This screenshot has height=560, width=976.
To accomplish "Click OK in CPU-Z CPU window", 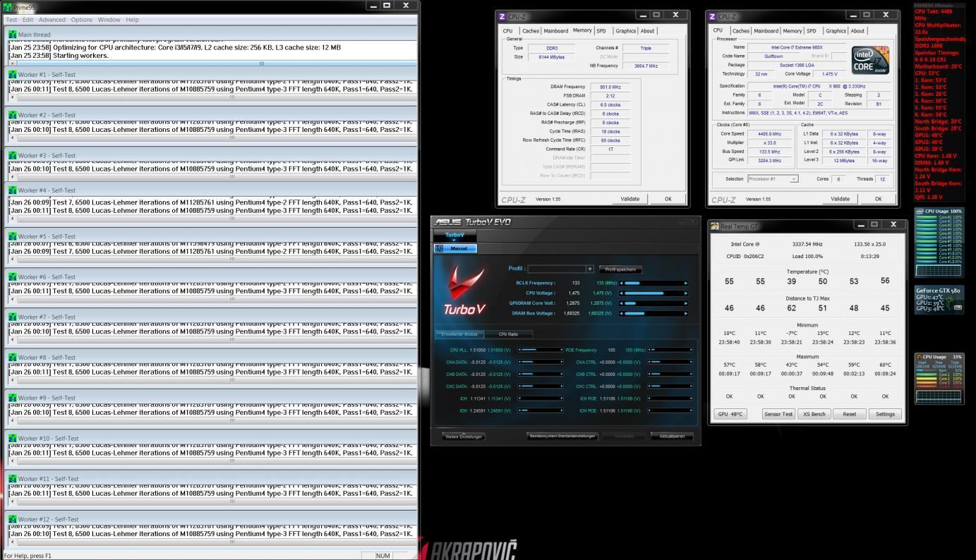I will [x=879, y=199].
